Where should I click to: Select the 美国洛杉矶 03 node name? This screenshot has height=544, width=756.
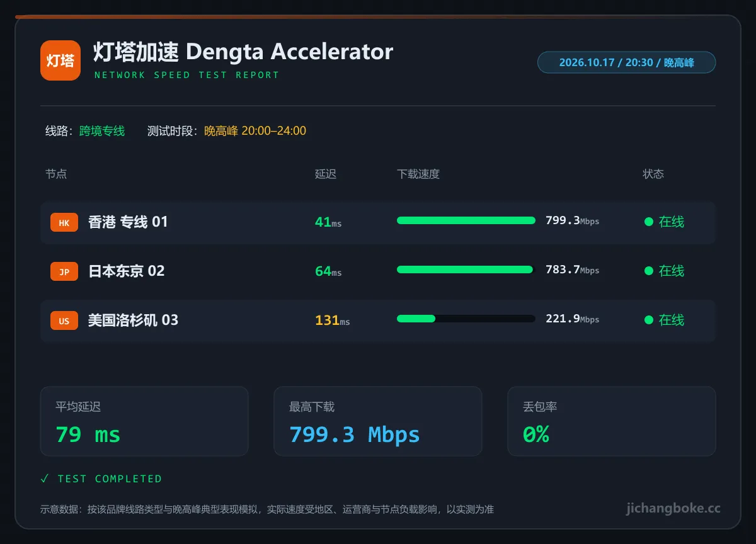(x=133, y=320)
